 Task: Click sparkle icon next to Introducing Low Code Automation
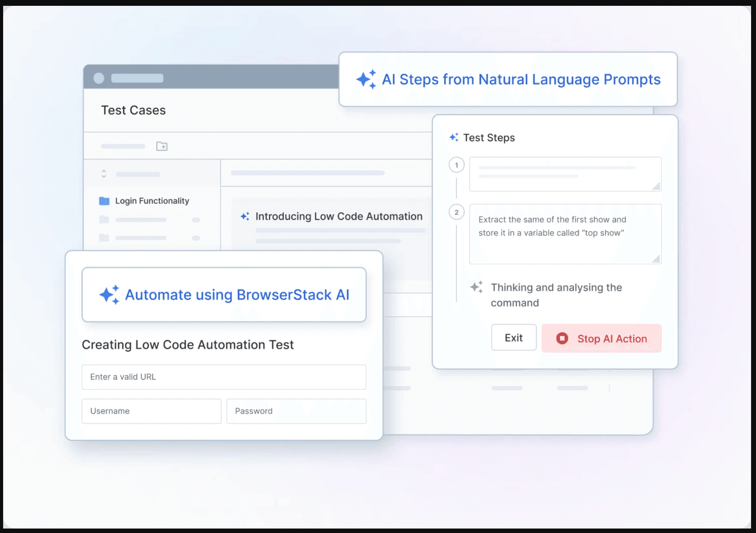pyautogui.click(x=245, y=216)
